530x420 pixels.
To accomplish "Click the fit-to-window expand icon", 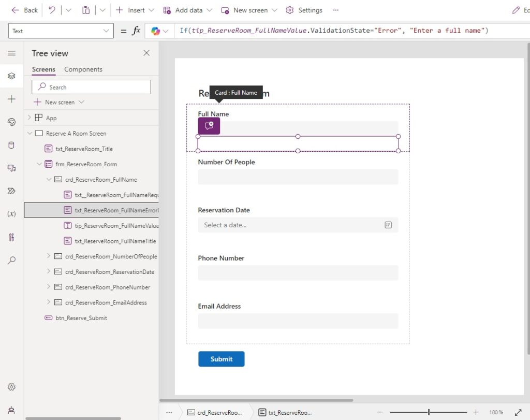I will pyautogui.click(x=518, y=412).
